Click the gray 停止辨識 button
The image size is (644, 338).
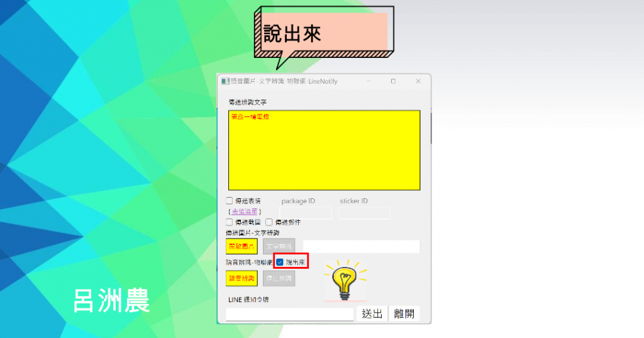pyautogui.click(x=279, y=278)
